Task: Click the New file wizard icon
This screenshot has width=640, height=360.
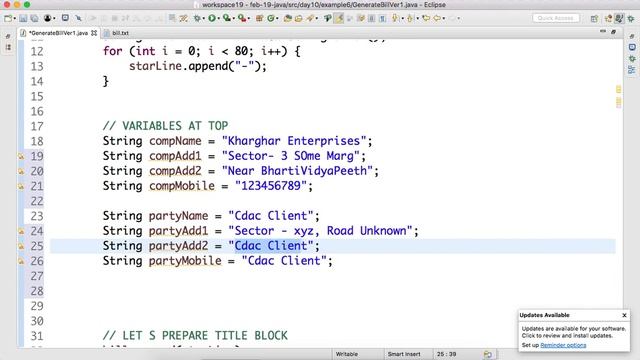Action: pyautogui.click(x=8, y=18)
